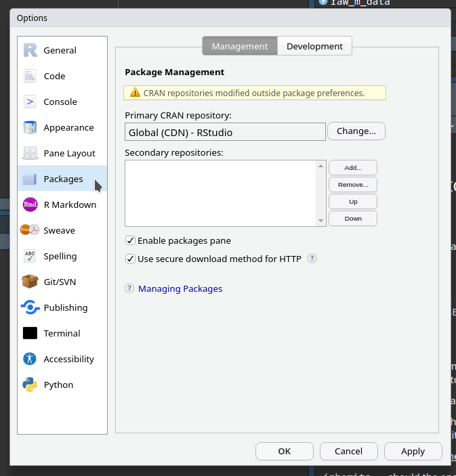Viewport: 456px width, 476px height.
Task: Switch to the Management tab
Action: 240,46
